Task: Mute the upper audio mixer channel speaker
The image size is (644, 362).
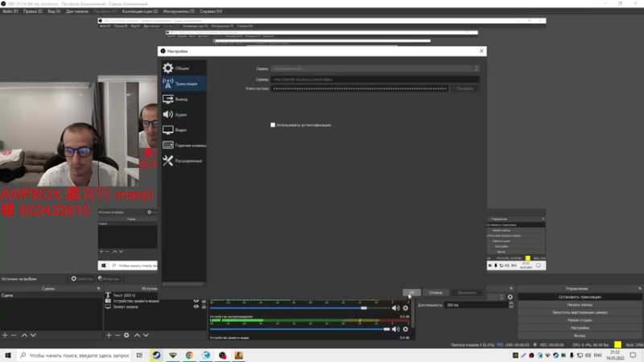Action: tap(395, 308)
